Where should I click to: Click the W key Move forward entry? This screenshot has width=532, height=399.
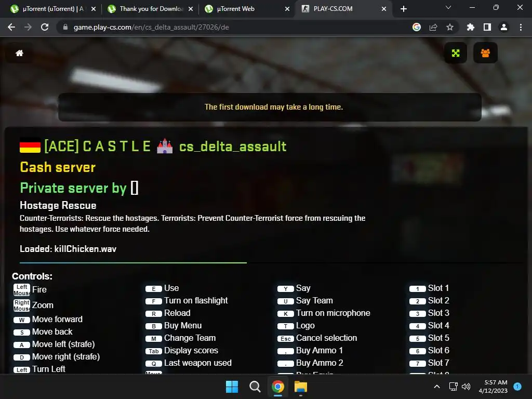[x=48, y=320]
